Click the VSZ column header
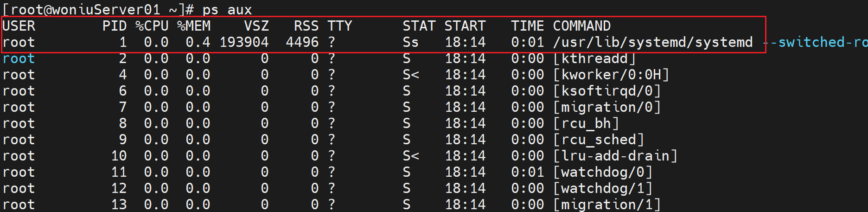The image size is (868, 212). pyautogui.click(x=256, y=26)
